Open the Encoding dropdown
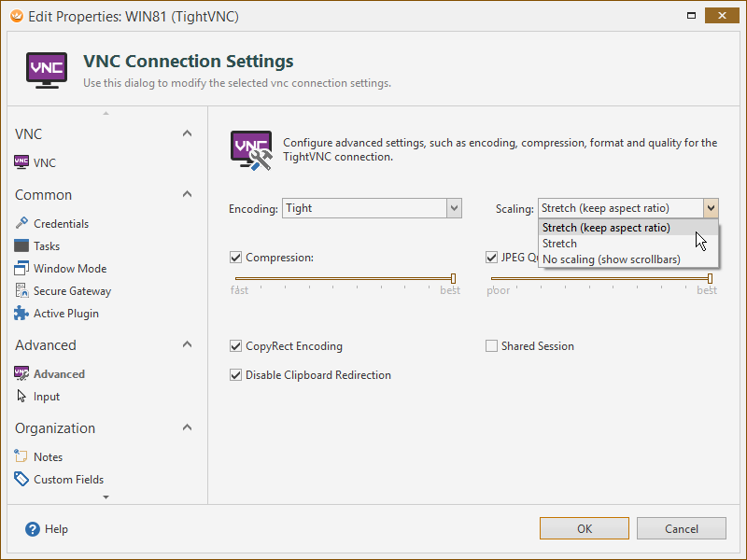Viewport: 747px width, 560px height. pyautogui.click(x=454, y=208)
